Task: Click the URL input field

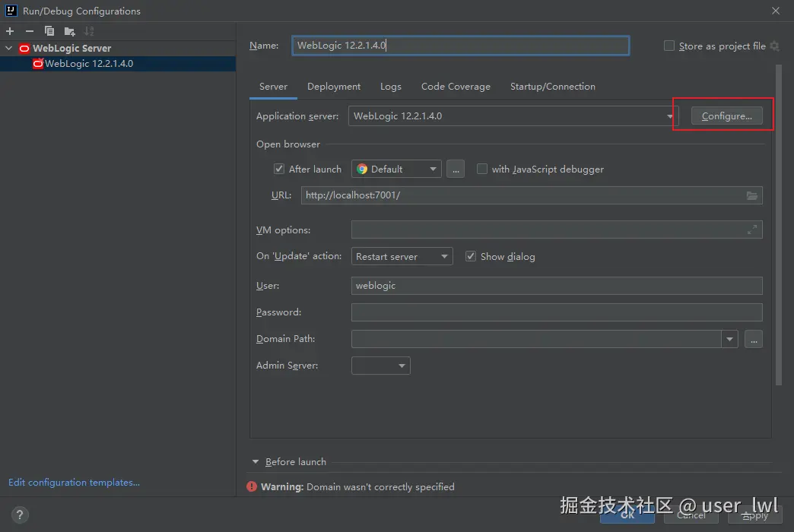Action: pos(531,195)
